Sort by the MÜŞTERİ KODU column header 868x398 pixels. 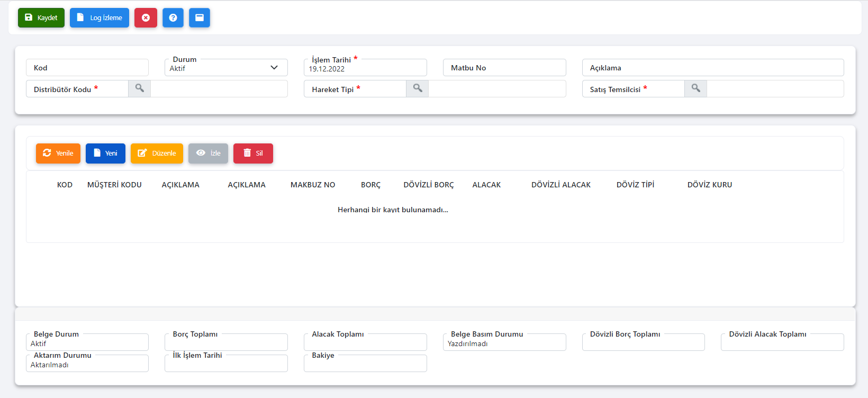click(x=114, y=185)
